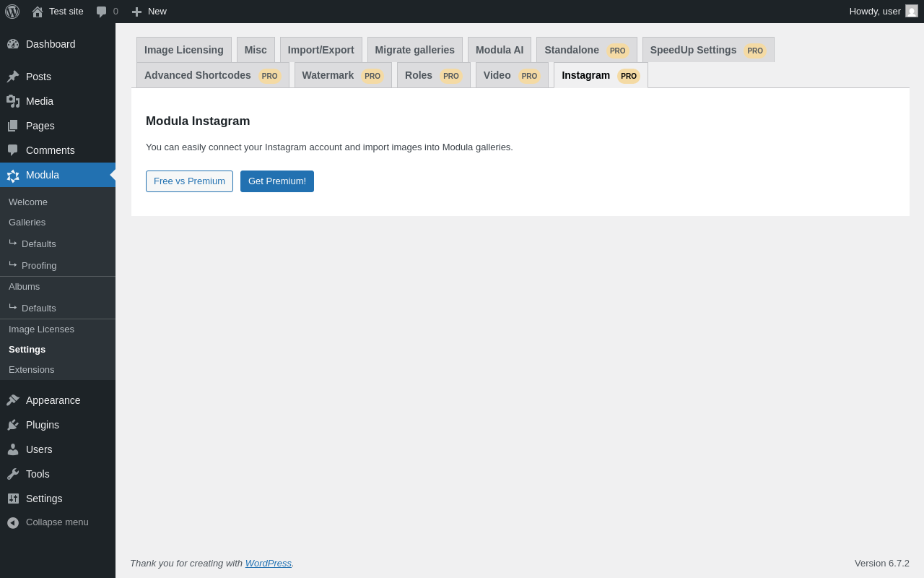Click the Get Premium! button

tap(277, 181)
